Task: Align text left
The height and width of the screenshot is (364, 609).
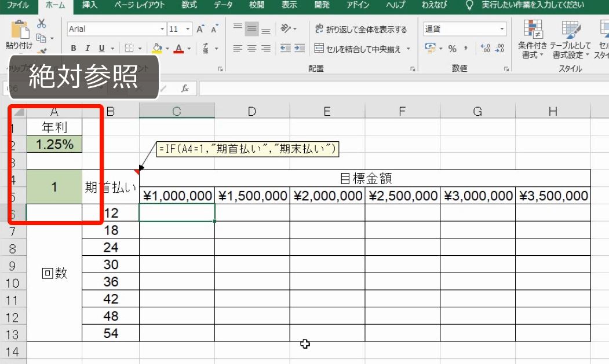Action: [x=238, y=49]
